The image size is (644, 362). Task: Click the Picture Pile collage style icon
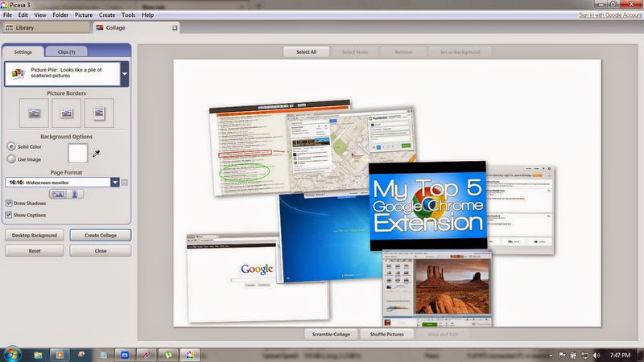(x=18, y=73)
